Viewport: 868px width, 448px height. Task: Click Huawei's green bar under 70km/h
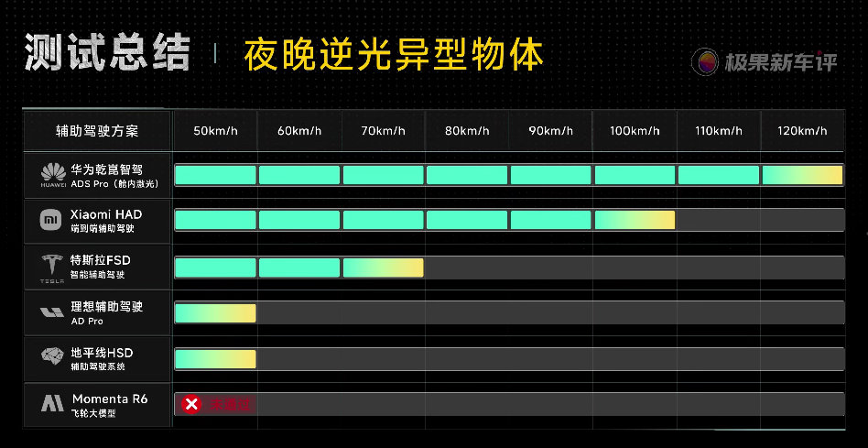coord(383,175)
